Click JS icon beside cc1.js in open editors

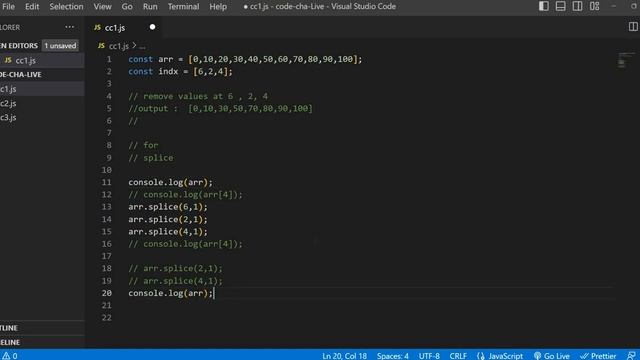point(8,60)
